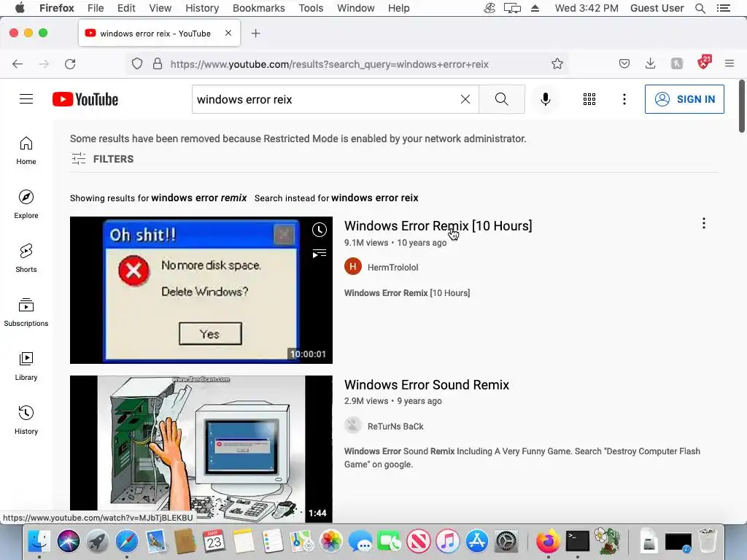Open Windows Error Remix [10 Hours] title
The height and width of the screenshot is (560, 747).
(x=438, y=226)
